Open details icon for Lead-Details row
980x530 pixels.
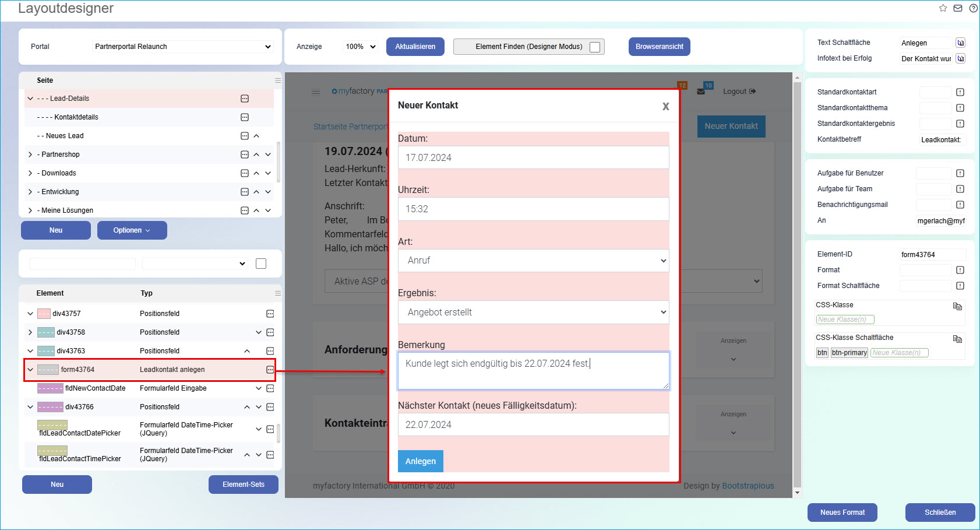[245, 99]
